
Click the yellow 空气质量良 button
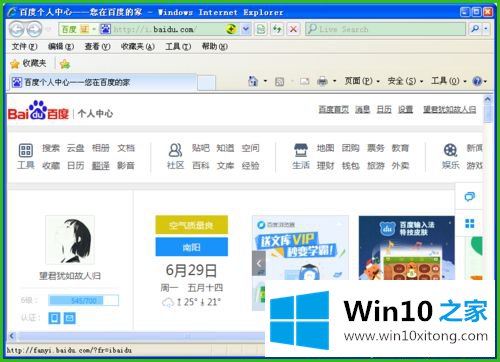tap(192, 225)
